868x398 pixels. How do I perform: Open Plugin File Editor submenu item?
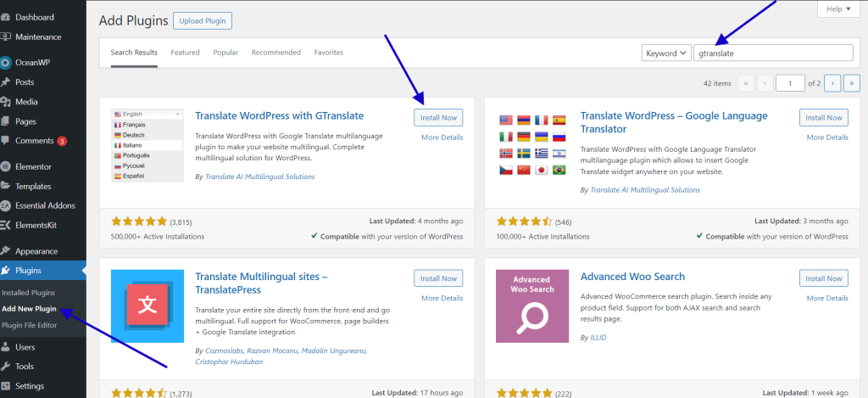coord(30,325)
